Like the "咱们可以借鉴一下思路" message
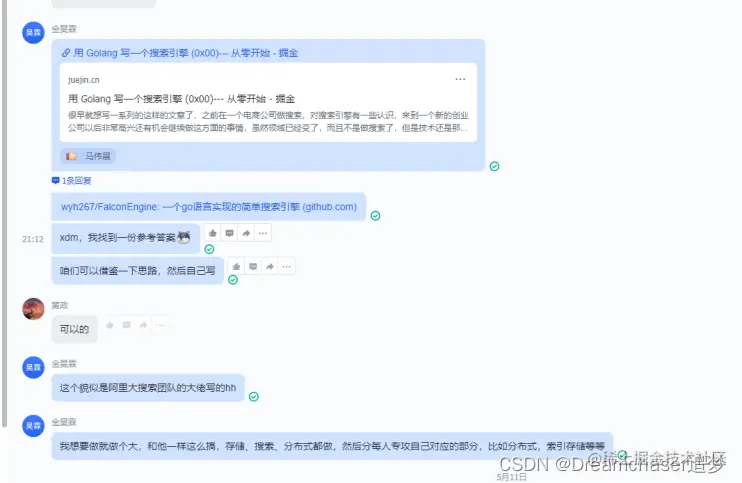The image size is (742, 483). click(x=237, y=267)
